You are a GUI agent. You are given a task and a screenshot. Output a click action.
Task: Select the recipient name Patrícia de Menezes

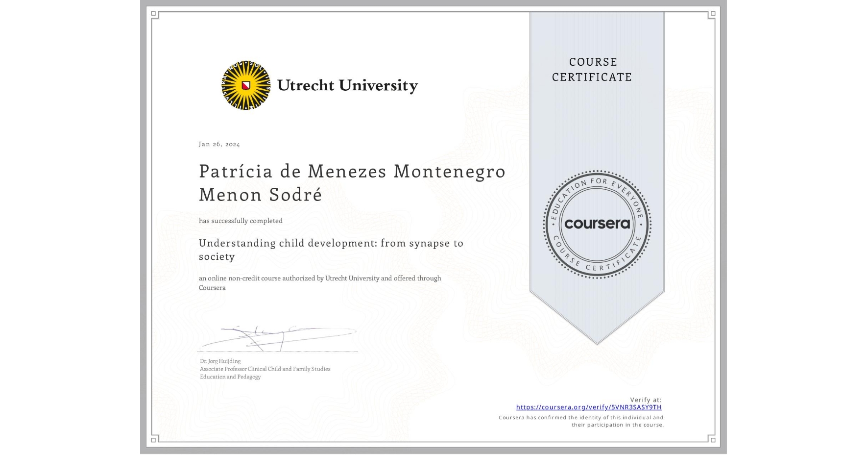[352, 172]
